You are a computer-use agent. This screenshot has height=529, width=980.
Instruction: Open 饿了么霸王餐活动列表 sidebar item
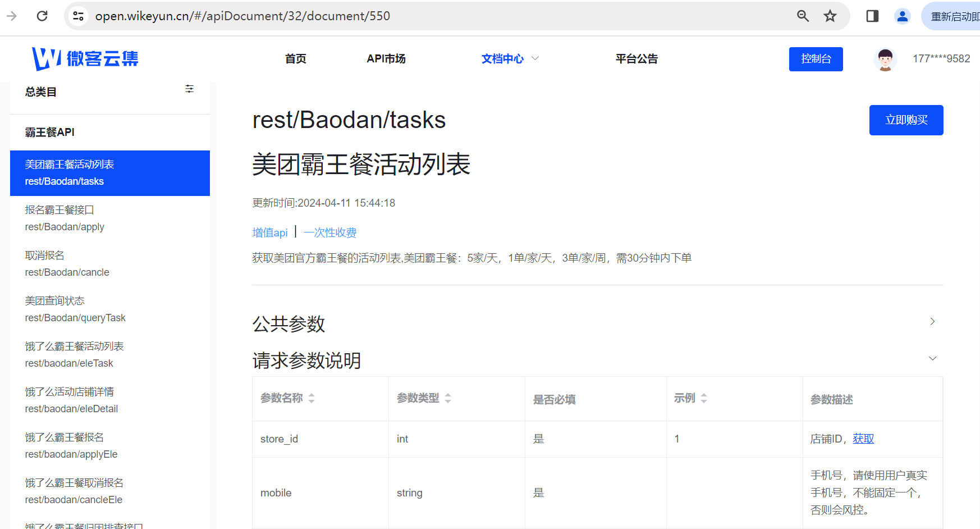pyautogui.click(x=110, y=355)
